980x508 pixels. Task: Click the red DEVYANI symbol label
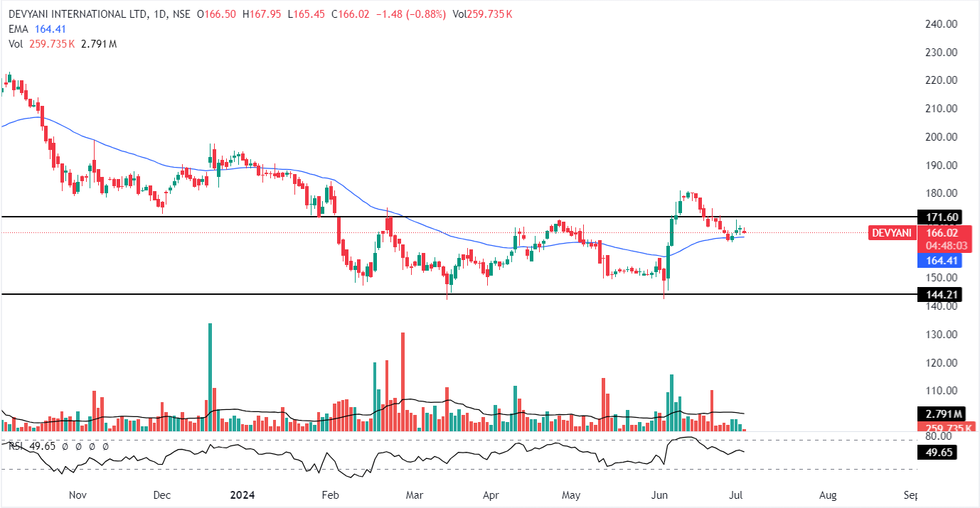tap(892, 232)
